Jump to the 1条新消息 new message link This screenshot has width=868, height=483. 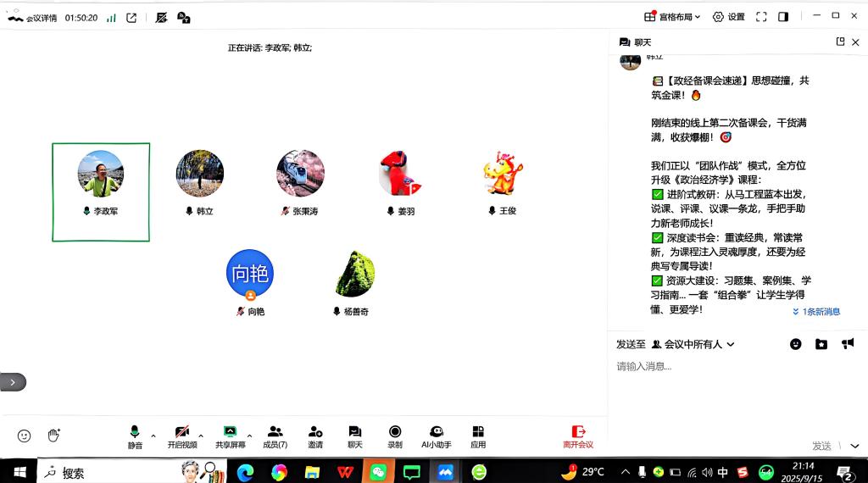tap(816, 312)
